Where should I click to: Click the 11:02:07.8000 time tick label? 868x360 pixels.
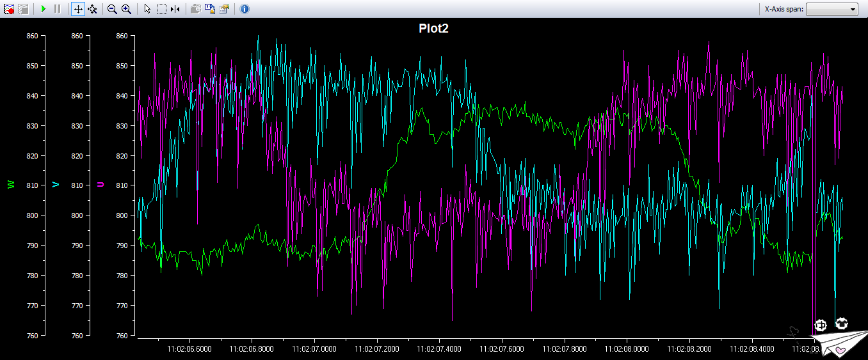click(x=564, y=349)
